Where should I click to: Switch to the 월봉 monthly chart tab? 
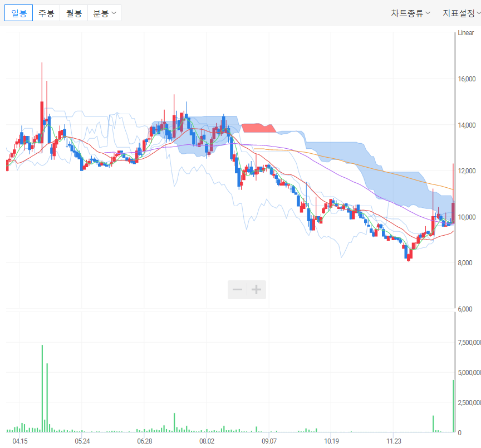point(74,13)
